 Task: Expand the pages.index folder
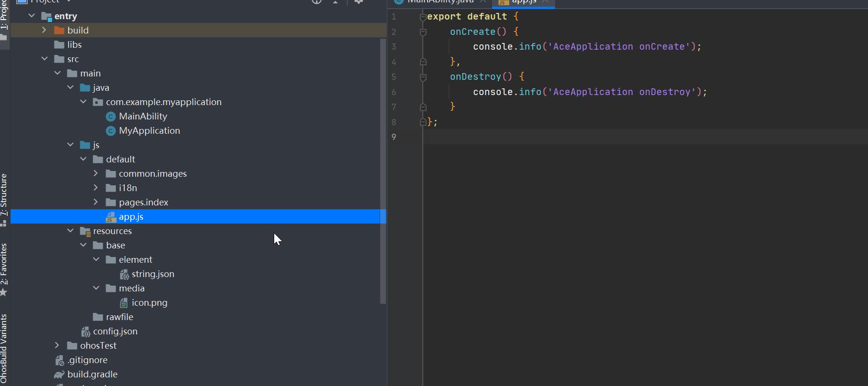[x=96, y=202]
